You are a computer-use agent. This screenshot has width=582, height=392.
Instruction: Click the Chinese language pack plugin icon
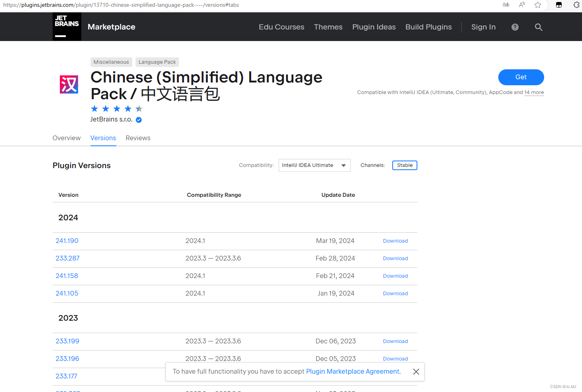[69, 84]
